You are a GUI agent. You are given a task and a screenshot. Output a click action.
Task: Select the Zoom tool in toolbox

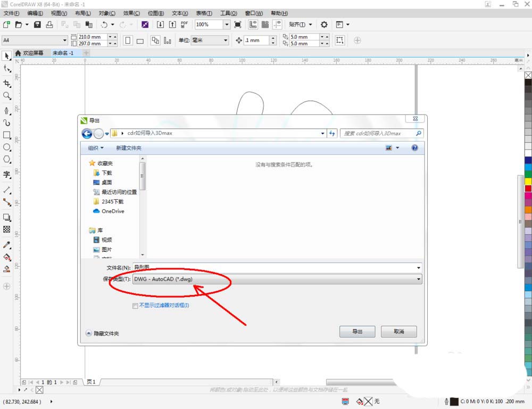(x=6, y=96)
